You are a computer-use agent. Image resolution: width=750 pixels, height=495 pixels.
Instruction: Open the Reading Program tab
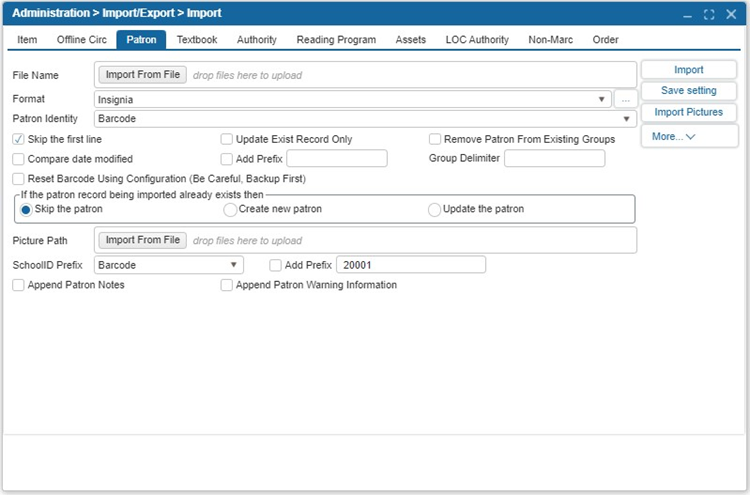(336, 40)
